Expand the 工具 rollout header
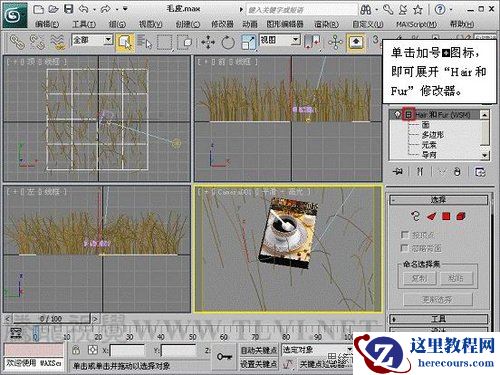This screenshot has height=375, width=500. pos(439,319)
